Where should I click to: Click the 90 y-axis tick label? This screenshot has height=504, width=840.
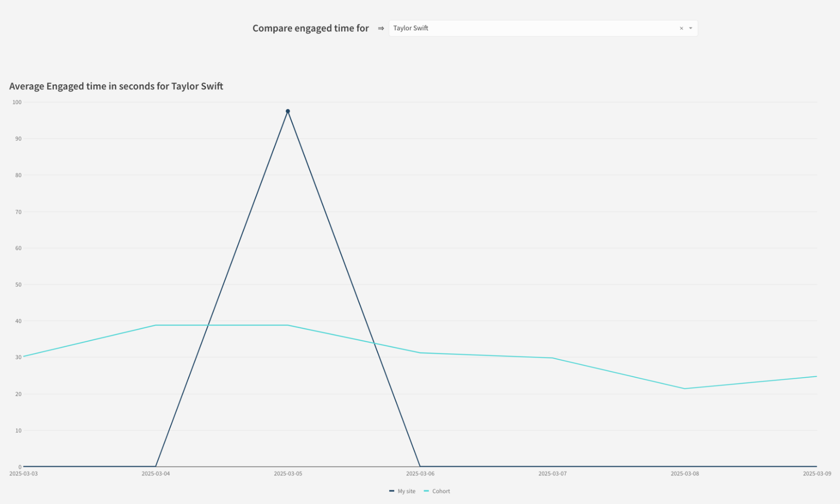18,139
